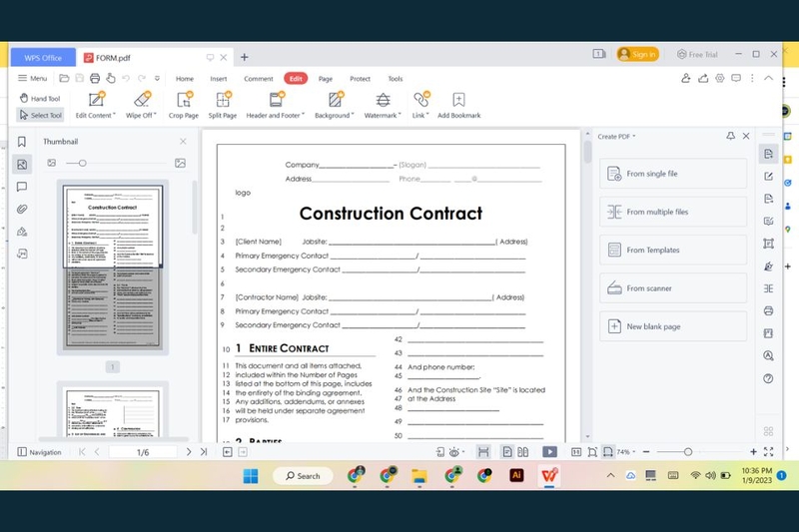Jump to the last page
This screenshot has height=532, width=799.
tap(204, 451)
